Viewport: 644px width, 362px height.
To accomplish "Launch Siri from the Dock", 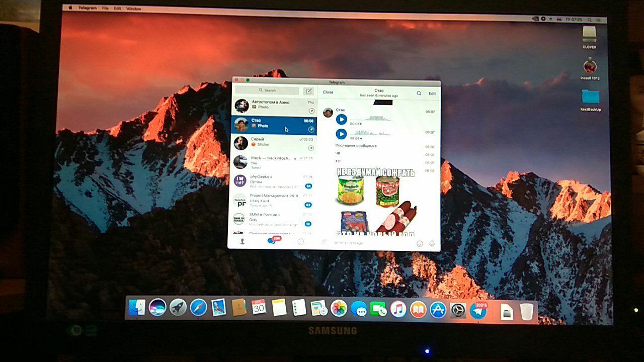I will pos(157,307).
